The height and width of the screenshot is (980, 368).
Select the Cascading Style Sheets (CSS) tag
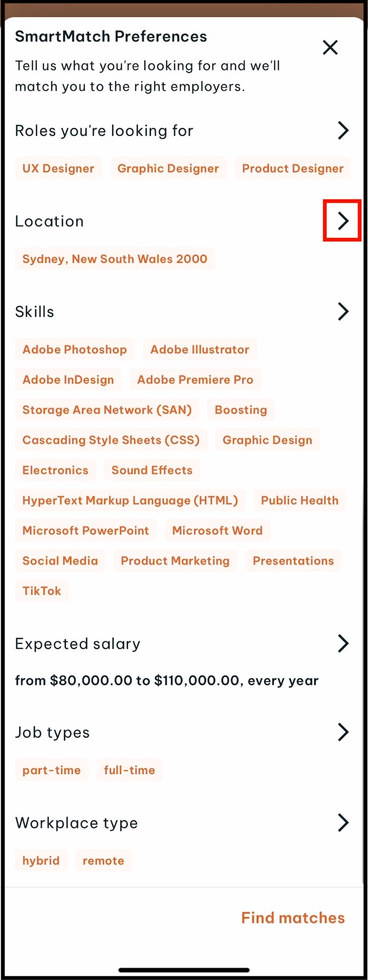111,440
